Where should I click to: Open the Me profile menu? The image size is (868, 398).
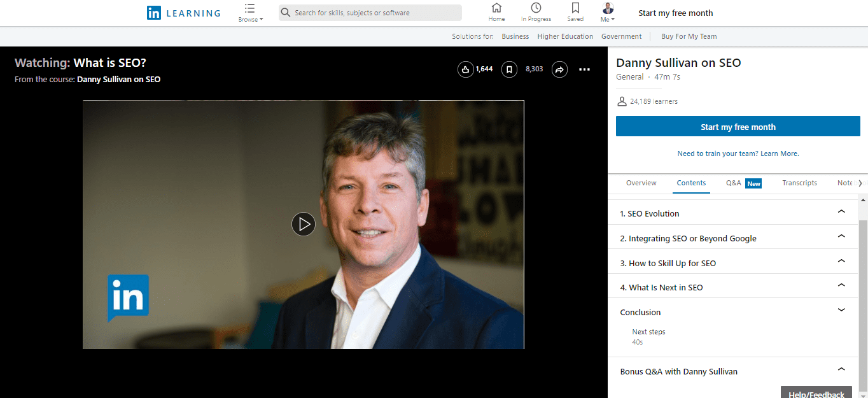tap(608, 12)
